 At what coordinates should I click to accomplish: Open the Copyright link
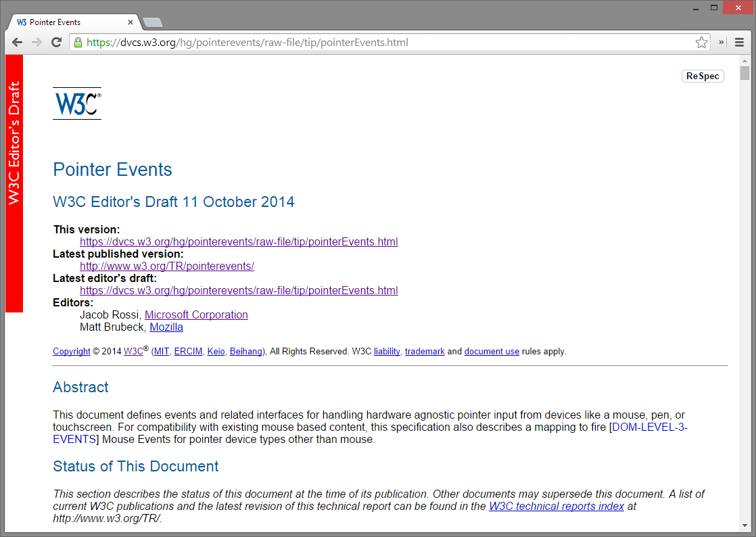pyautogui.click(x=71, y=351)
